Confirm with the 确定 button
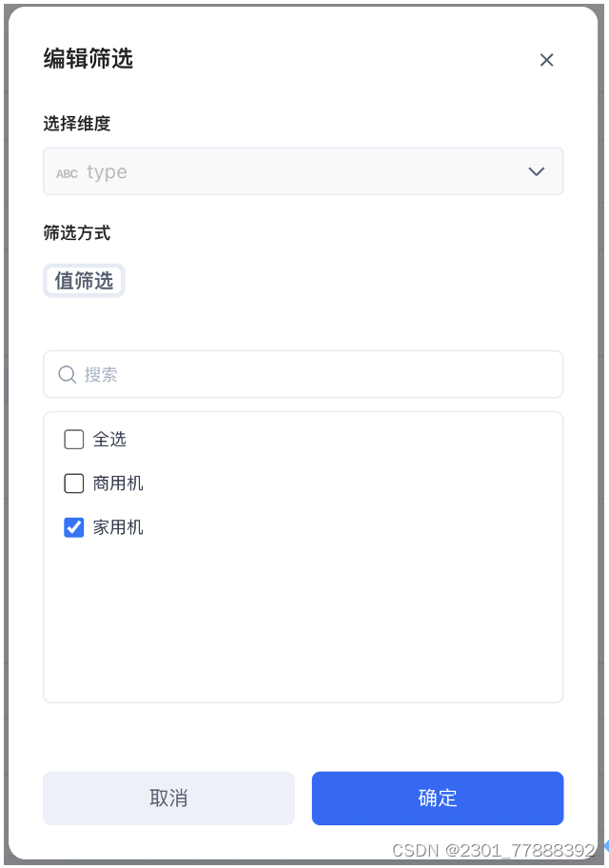The image size is (609, 868). click(x=438, y=798)
